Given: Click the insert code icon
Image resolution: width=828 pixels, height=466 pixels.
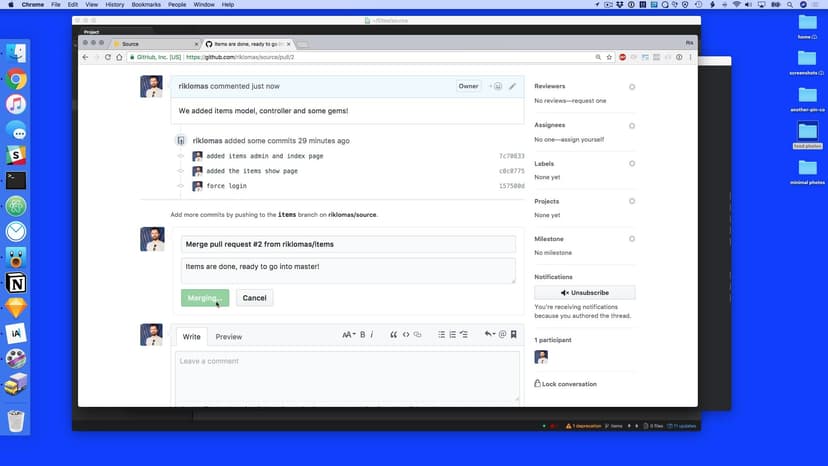Looking at the screenshot, I should pyautogui.click(x=405, y=335).
